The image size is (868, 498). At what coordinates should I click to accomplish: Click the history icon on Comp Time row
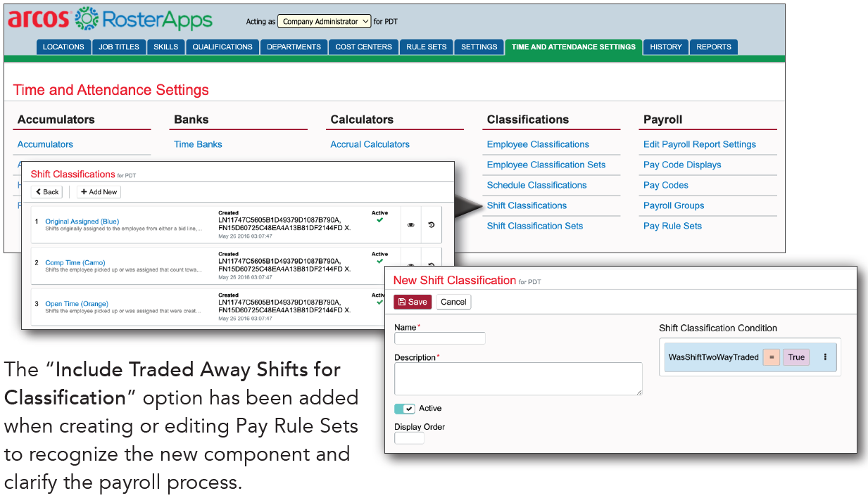pyautogui.click(x=431, y=265)
